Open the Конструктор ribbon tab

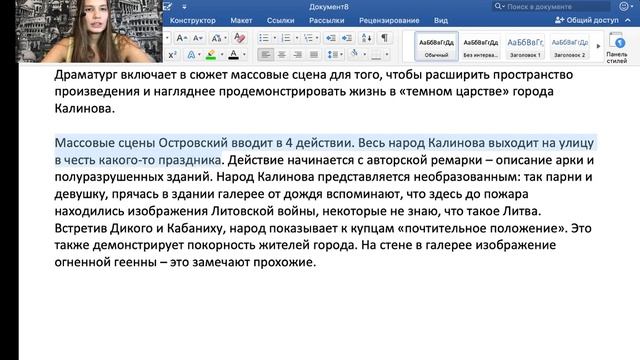click(193, 20)
